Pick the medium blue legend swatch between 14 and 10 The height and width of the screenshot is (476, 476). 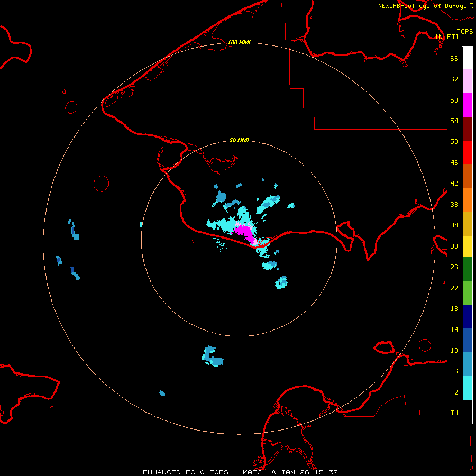click(467, 340)
